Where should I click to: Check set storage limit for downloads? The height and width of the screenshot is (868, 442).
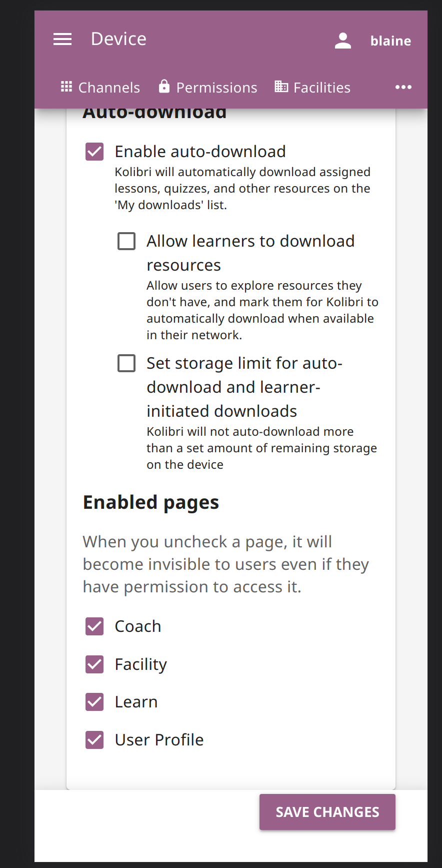(126, 363)
